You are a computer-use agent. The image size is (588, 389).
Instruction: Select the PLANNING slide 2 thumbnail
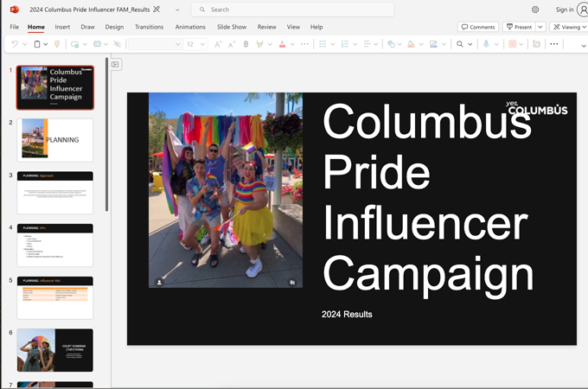tap(55, 140)
